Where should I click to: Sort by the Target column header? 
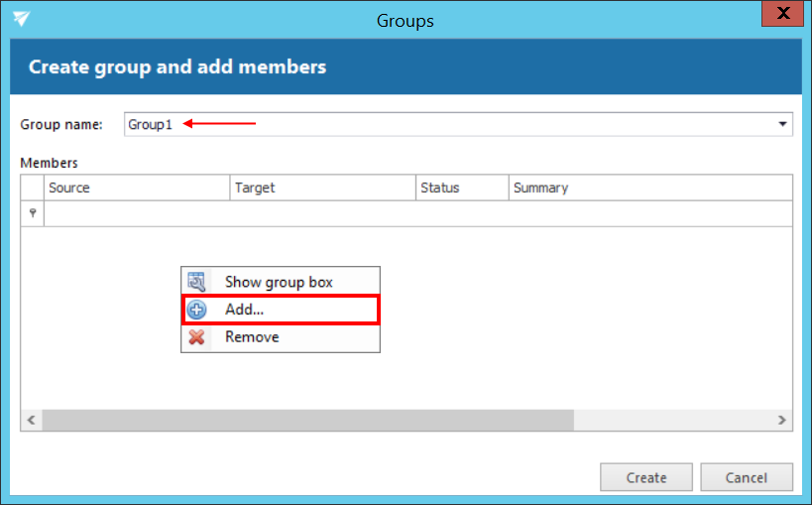point(322,188)
